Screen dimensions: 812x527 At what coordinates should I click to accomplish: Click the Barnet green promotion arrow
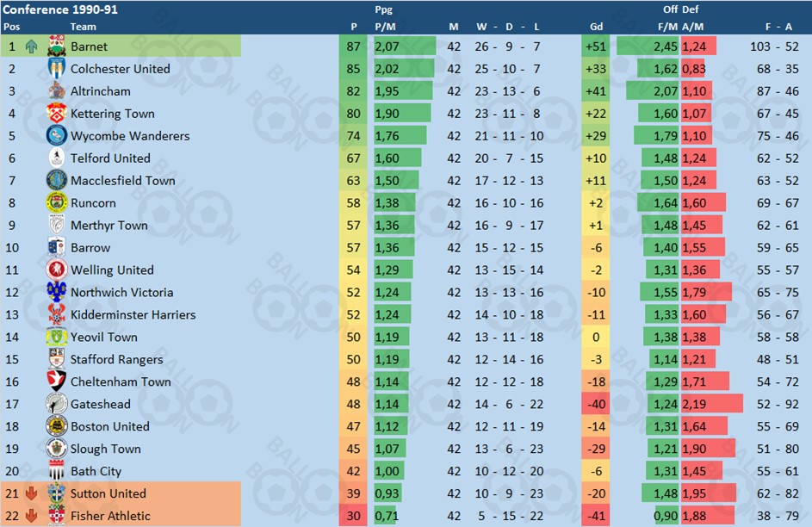(32, 46)
